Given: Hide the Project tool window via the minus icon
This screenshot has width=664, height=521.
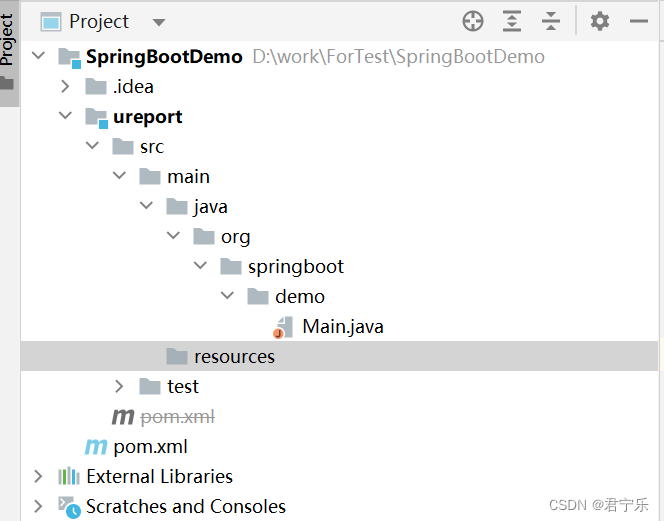Looking at the screenshot, I should pyautogui.click(x=639, y=21).
